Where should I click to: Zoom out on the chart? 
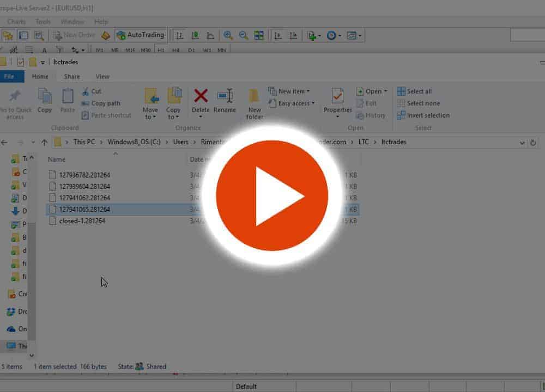coord(243,35)
